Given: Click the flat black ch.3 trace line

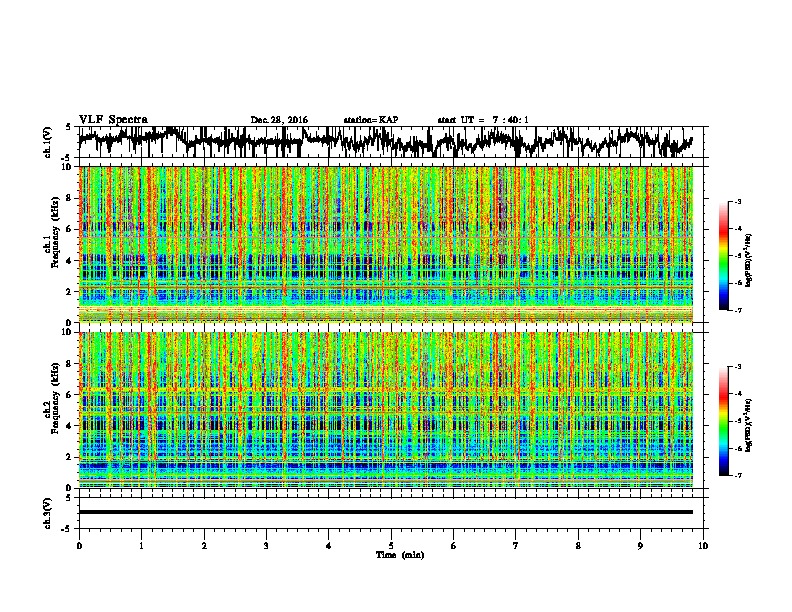Looking at the screenshot, I should (385, 512).
